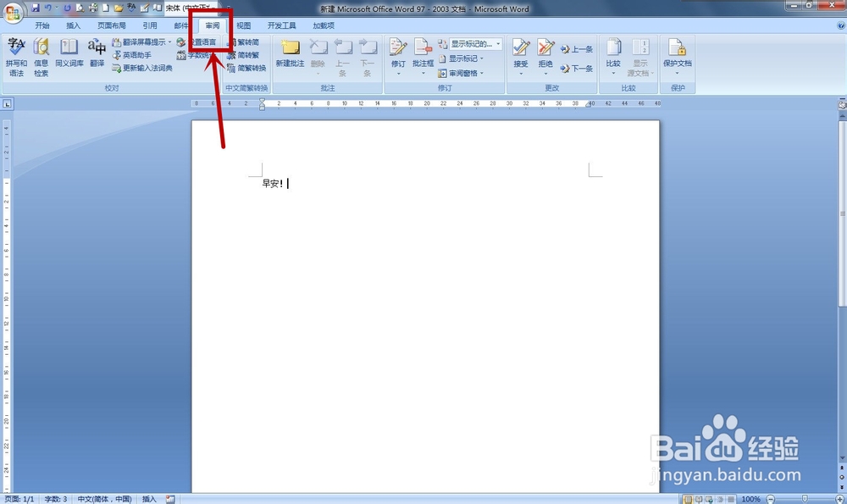Screen dimensions: 847x504
Task: Open 同义词库 thesaurus
Action: pyautogui.click(x=69, y=53)
